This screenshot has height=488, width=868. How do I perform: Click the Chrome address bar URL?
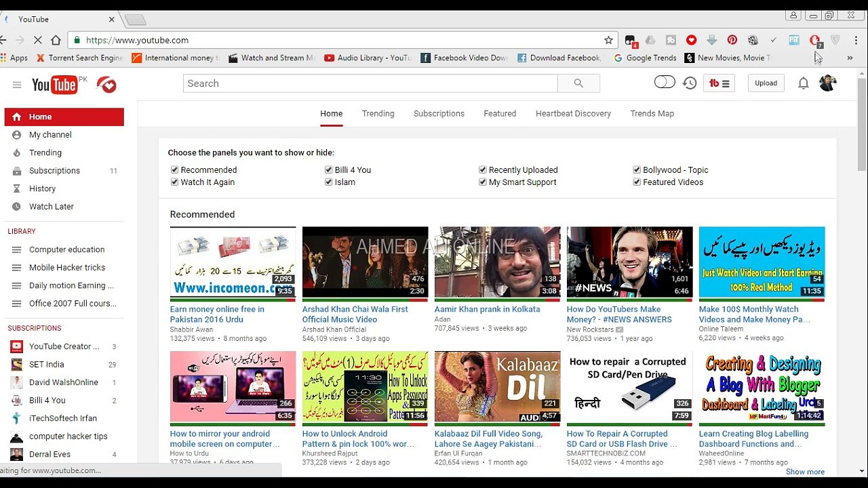click(137, 40)
